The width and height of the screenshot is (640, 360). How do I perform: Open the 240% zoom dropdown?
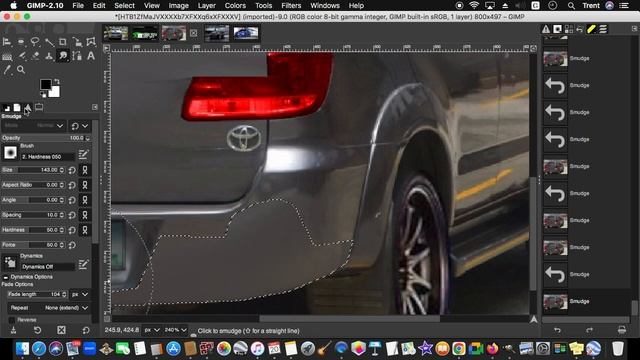tap(176, 330)
